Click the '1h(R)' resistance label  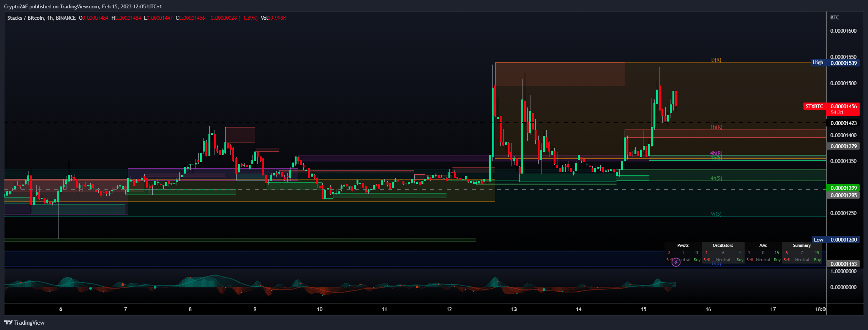tap(716, 127)
